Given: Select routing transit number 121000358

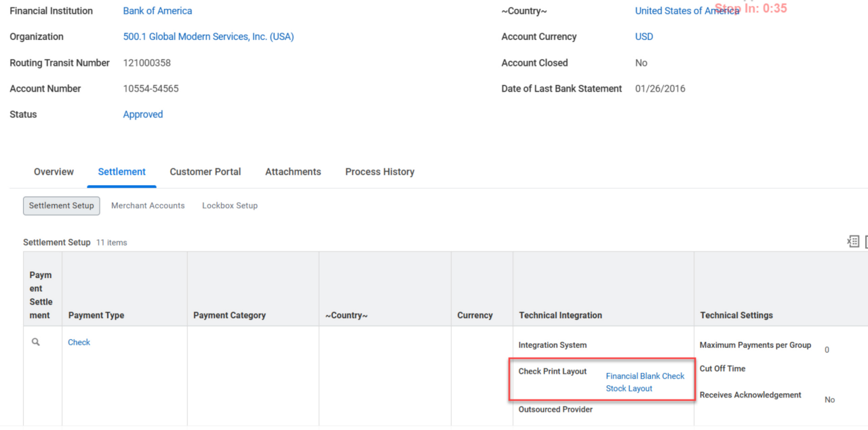Looking at the screenshot, I should tap(146, 62).
